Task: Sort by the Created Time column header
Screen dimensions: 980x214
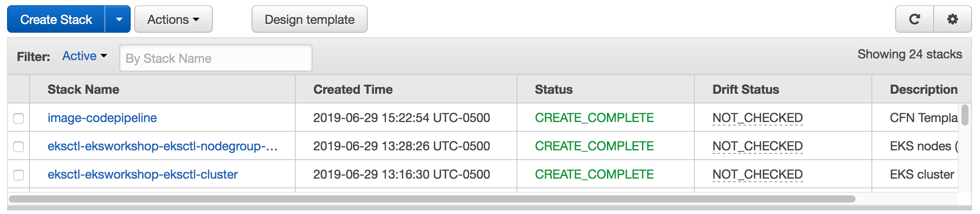Action: click(353, 89)
